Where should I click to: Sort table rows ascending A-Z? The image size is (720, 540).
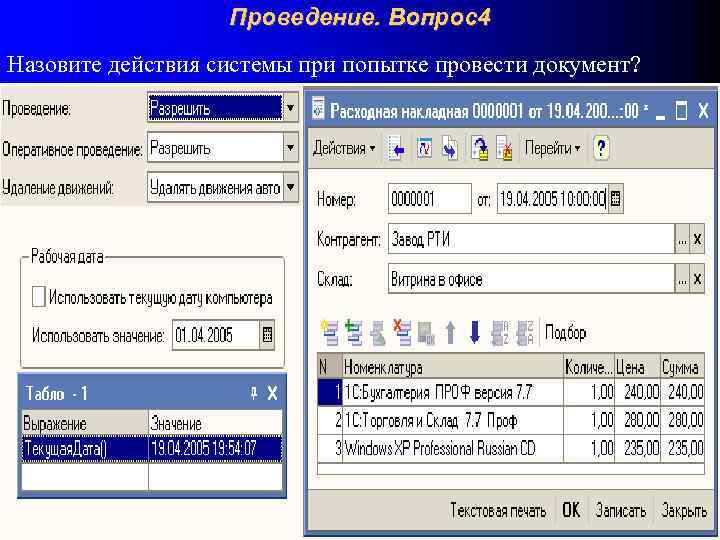(500, 332)
